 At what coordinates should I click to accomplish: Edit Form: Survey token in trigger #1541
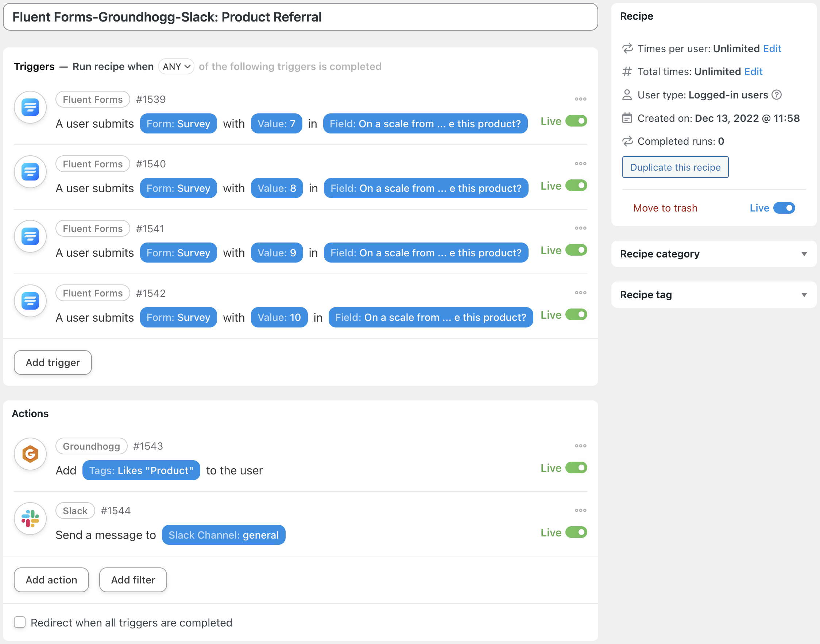point(178,253)
